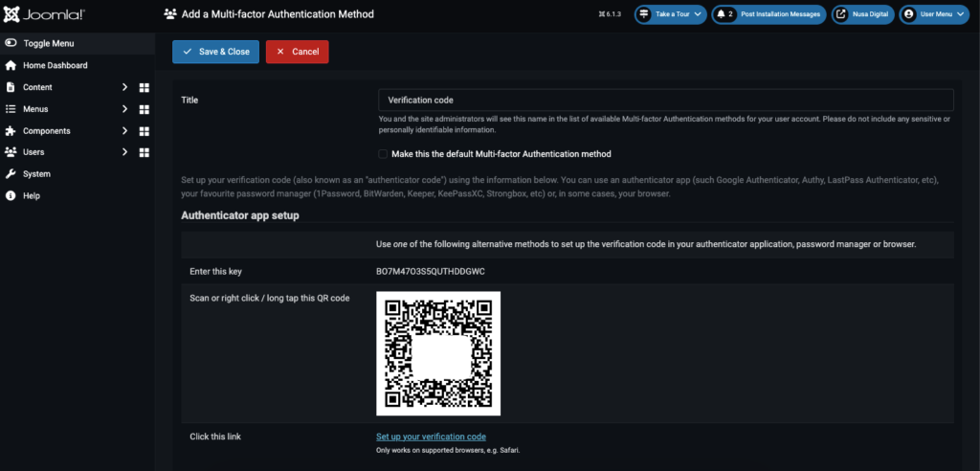Click the notification bell icon
Viewport: 980px width, 471px height.
pyautogui.click(x=722, y=13)
